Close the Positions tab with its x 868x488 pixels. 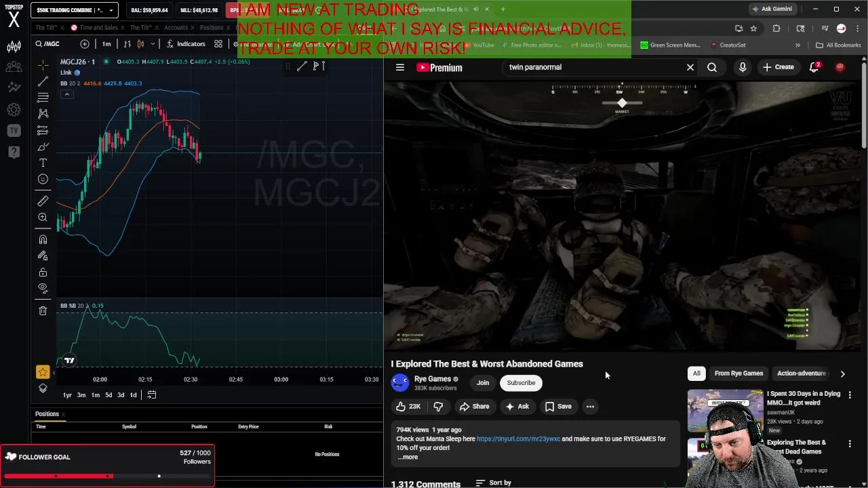pyautogui.click(x=63, y=414)
